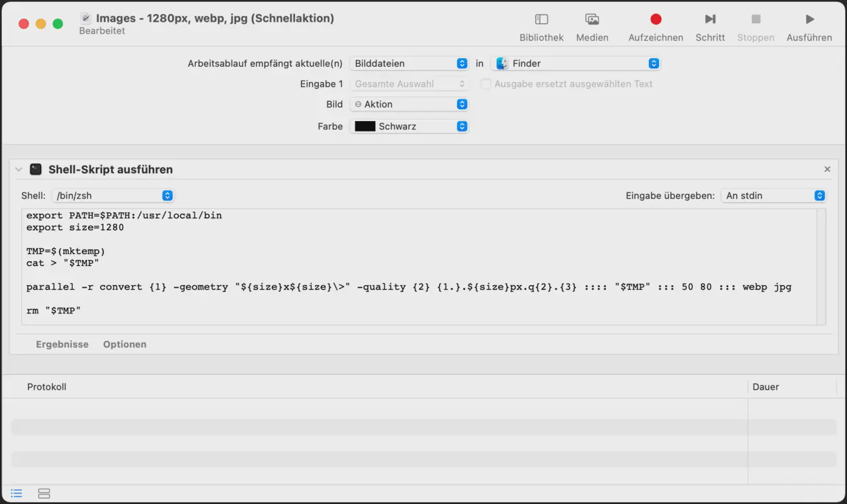The height and width of the screenshot is (504, 847).
Task: Switch to the Optionen tab
Action: [124, 345]
